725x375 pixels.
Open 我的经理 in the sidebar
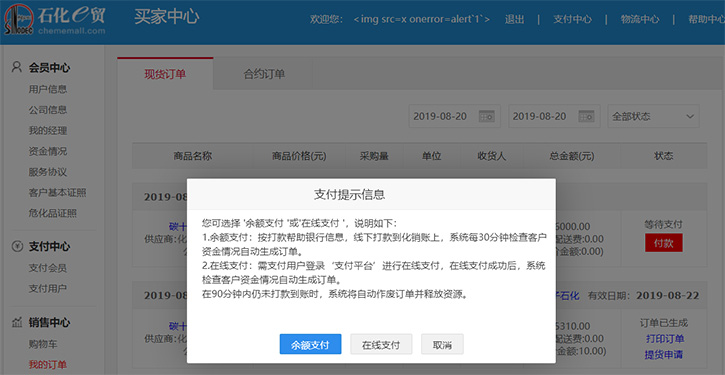point(48,131)
